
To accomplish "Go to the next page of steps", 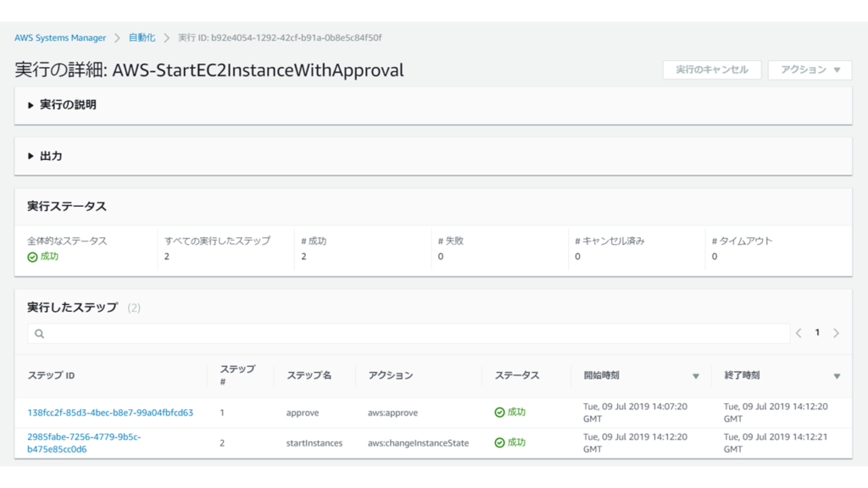I will click(x=836, y=334).
